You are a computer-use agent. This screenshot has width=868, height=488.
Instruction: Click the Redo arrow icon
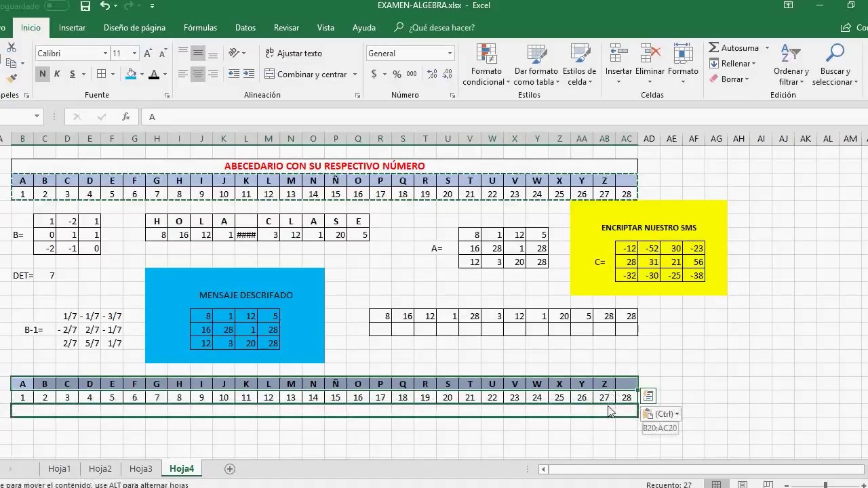pyautogui.click(x=130, y=6)
